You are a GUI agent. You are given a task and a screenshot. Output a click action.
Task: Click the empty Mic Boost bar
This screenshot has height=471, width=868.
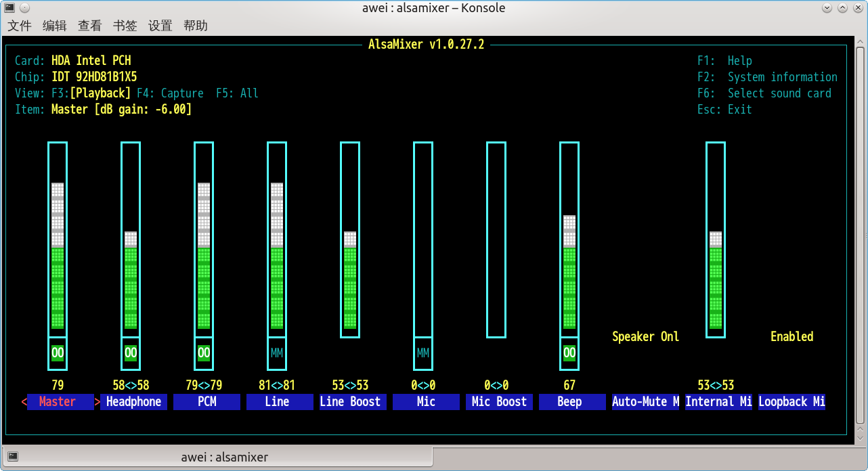[496, 240]
